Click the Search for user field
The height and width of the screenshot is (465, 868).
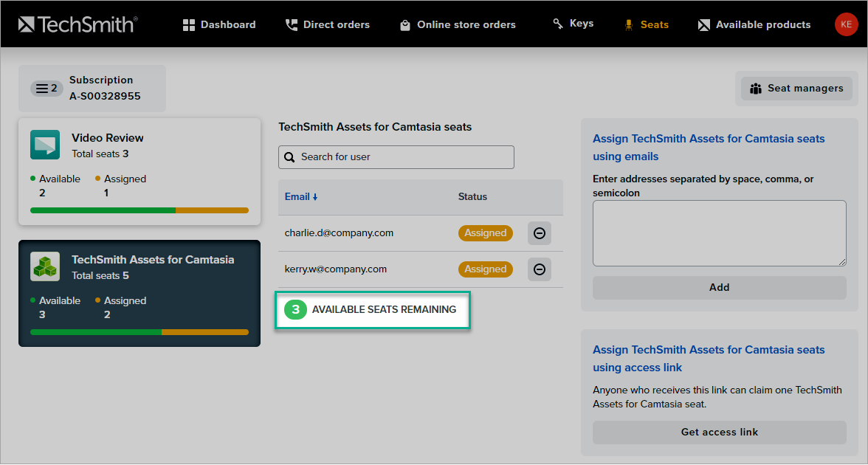tap(396, 157)
